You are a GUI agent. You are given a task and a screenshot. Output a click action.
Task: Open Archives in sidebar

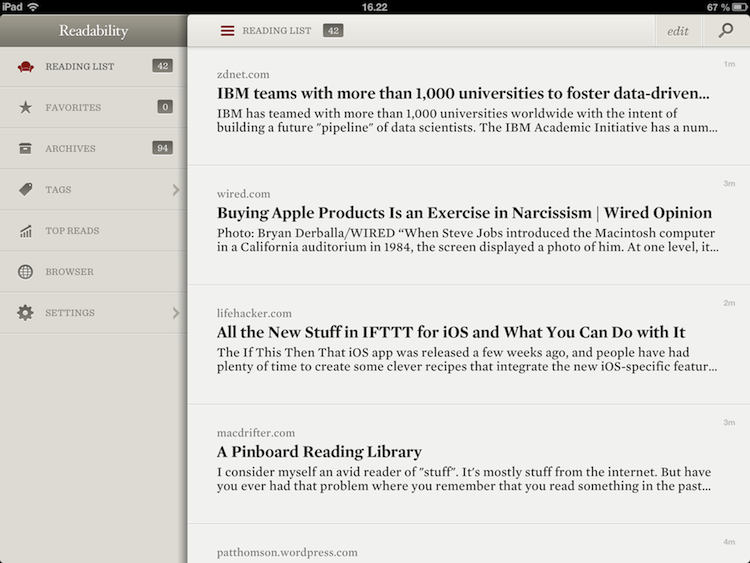coord(93,149)
